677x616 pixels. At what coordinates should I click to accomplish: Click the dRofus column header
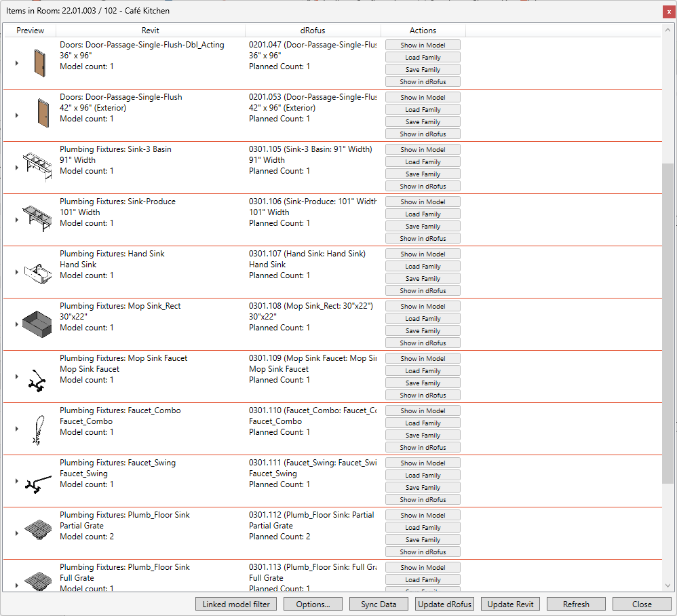click(x=313, y=31)
